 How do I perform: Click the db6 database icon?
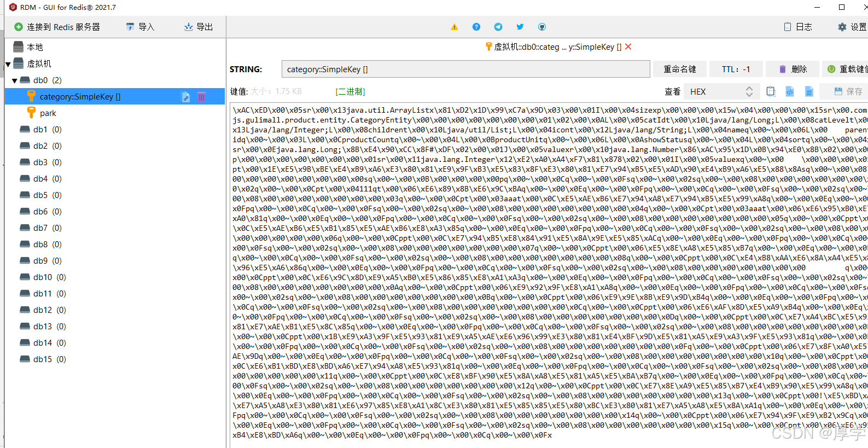coord(25,211)
